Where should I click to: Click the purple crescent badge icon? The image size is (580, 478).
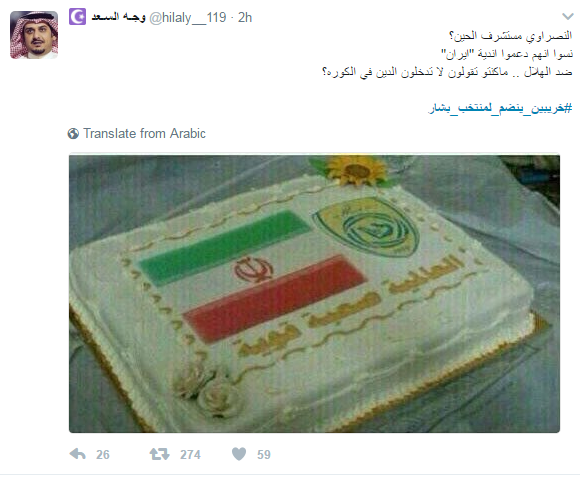[77, 17]
